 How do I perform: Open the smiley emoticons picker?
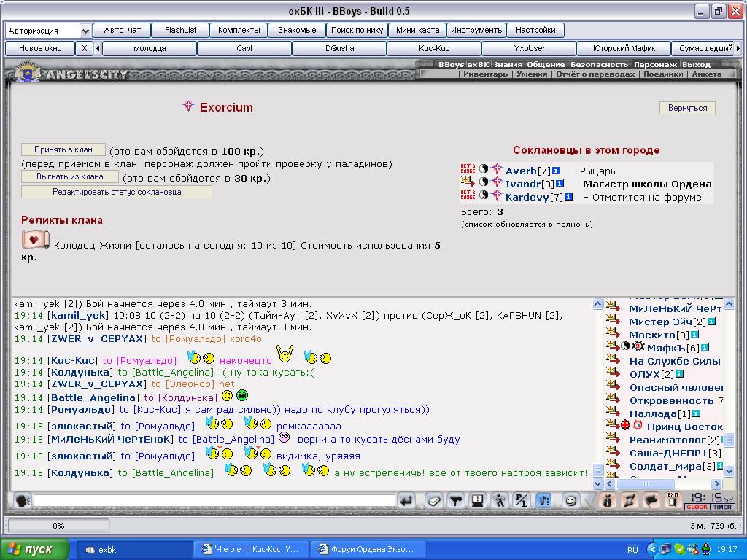[x=570, y=501]
